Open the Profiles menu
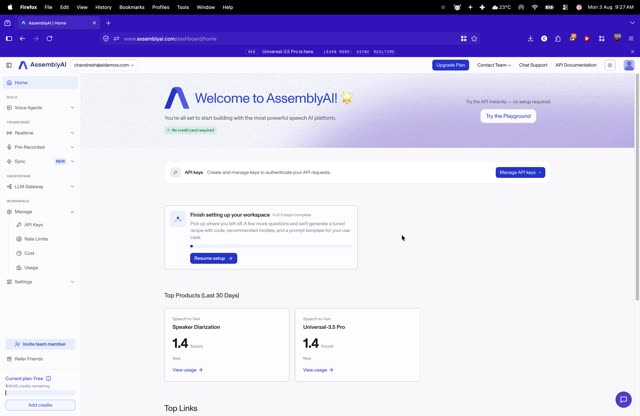The image size is (640, 416). tap(160, 7)
